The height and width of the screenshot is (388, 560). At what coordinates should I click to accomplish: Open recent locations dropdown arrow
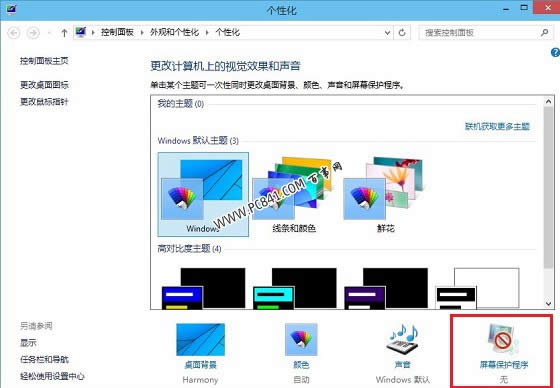pos(49,33)
